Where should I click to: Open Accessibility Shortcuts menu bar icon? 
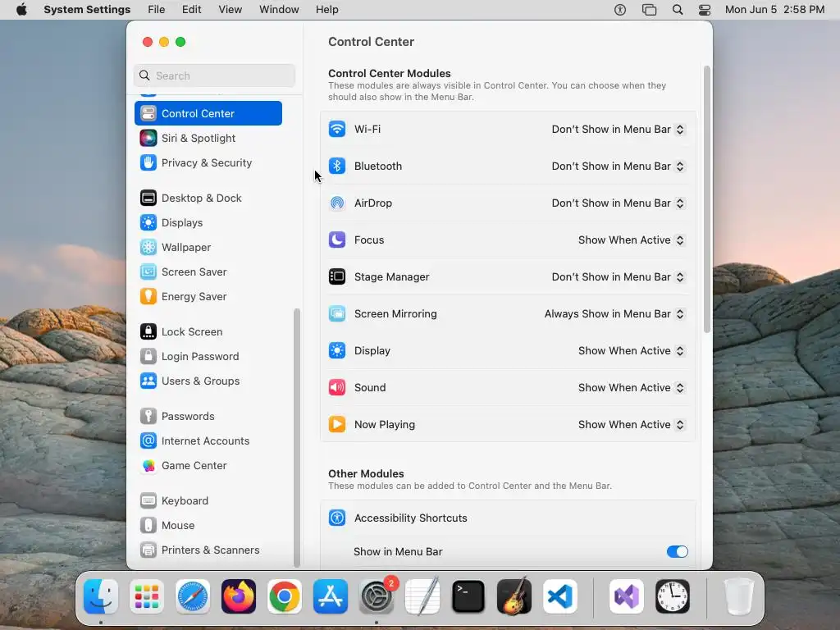[620, 10]
